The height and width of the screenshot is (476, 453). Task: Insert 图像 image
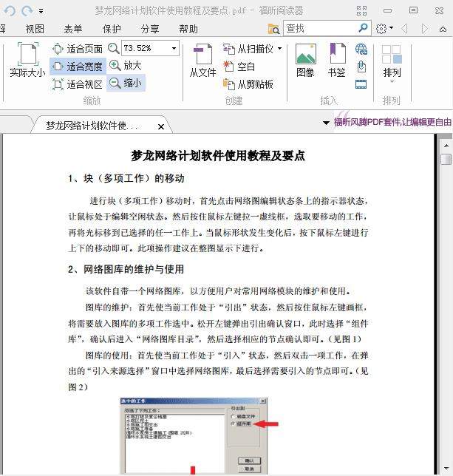coord(305,61)
